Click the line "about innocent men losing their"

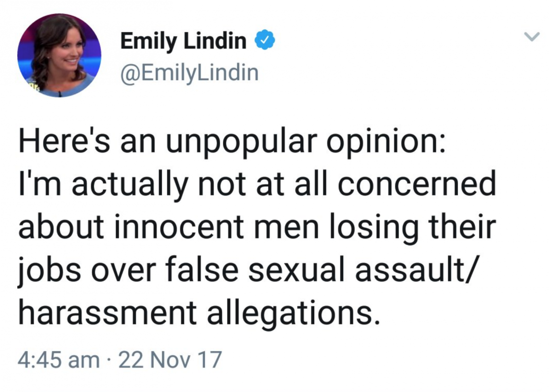coord(257,227)
